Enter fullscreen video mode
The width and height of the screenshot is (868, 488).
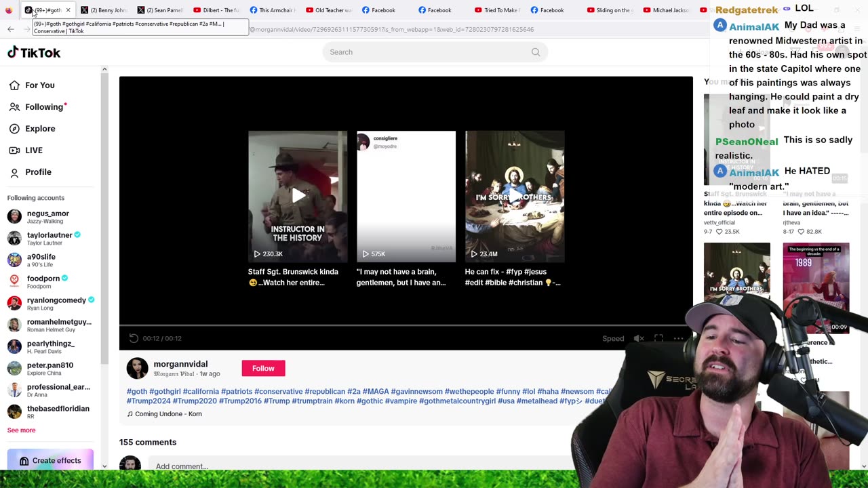pyautogui.click(x=658, y=338)
